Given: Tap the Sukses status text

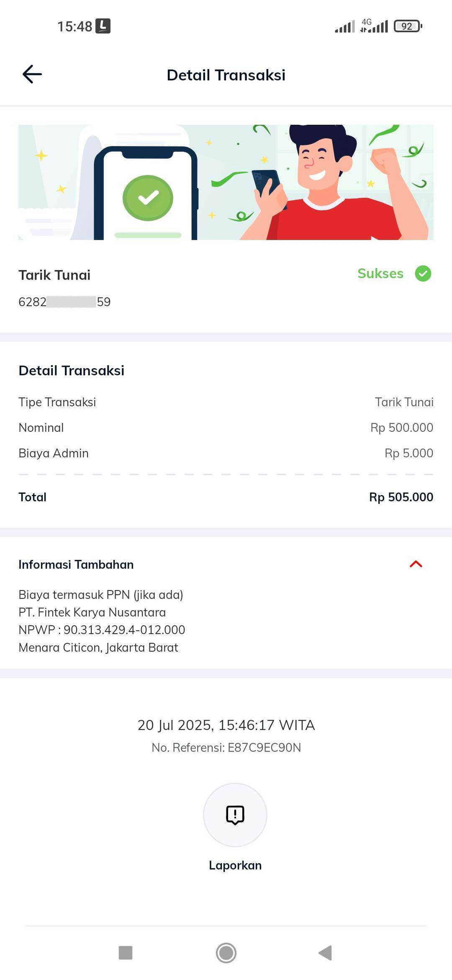Looking at the screenshot, I should tap(380, 274).
